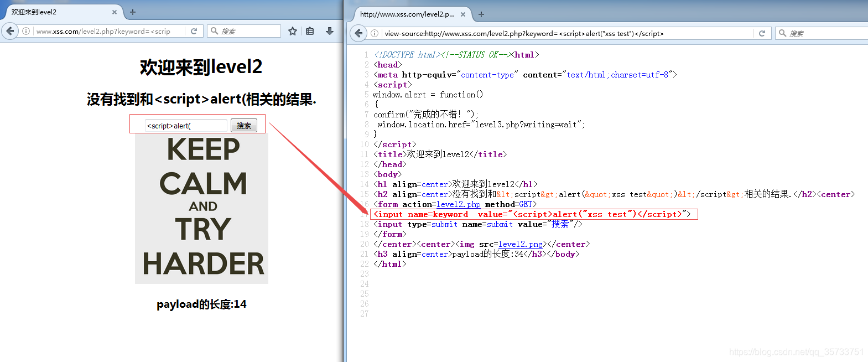Viewport: 868px width, 362px height.
Task: Bookmark this page with the star icon
Action: click(293, 31)
